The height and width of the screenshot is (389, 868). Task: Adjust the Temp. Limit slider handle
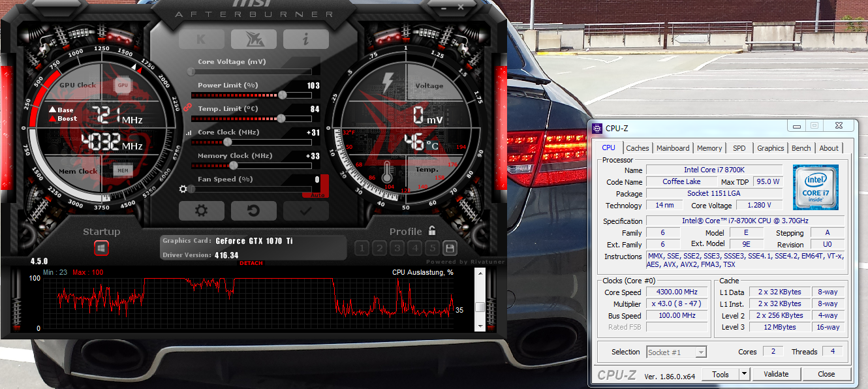pyautogui.click(x=281, y=118)
